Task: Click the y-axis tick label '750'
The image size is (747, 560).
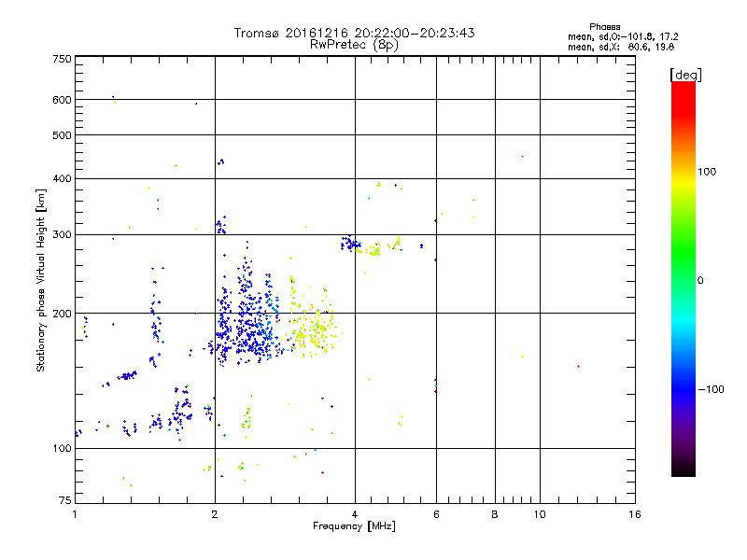Action: pyautogui.click(x=62, y=59)
